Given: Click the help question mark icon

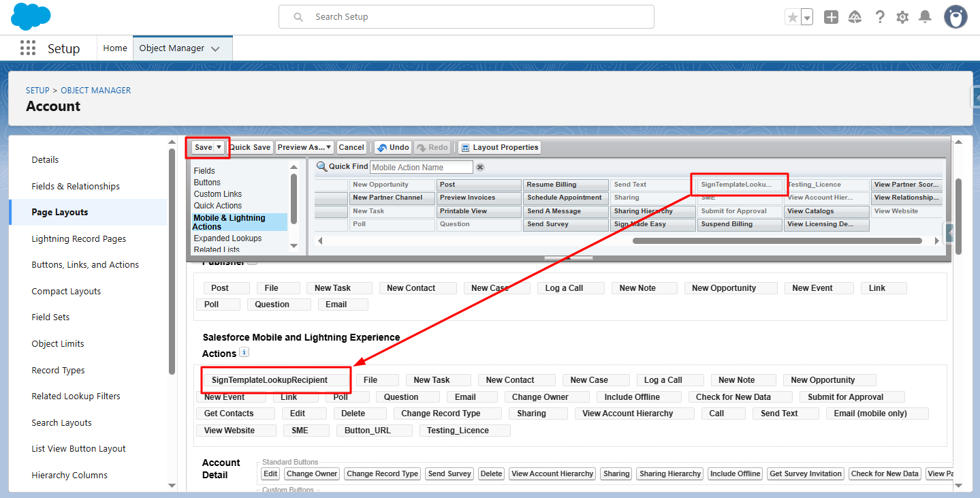Looking at the screenshot, I should (880, 18).
